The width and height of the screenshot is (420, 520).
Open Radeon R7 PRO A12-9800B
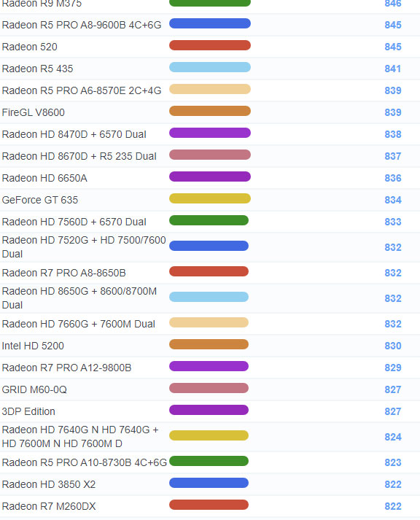66,368
